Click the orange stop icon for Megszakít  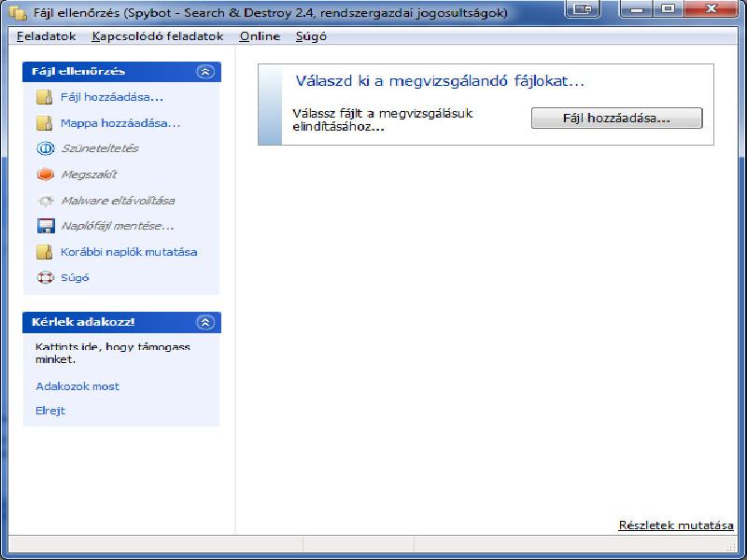coord(45,175)
